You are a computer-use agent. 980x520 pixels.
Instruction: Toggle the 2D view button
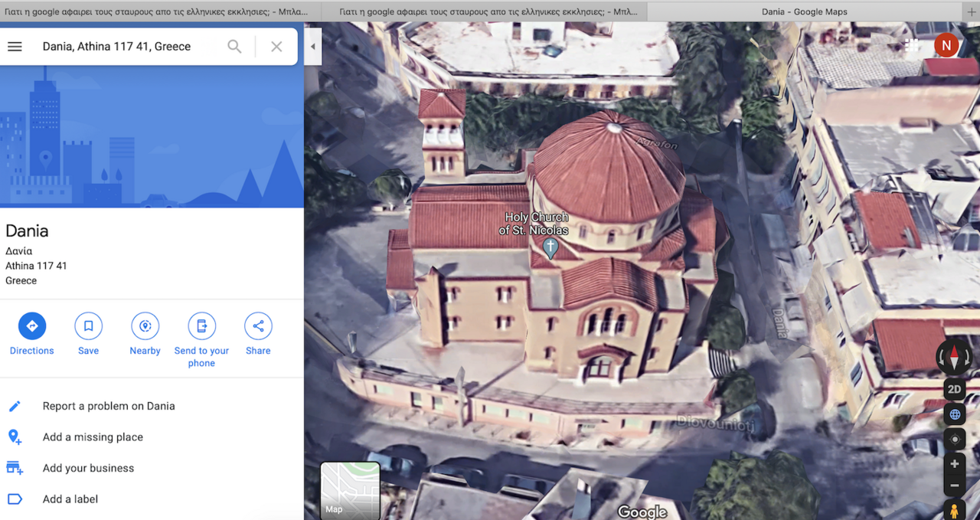(x=954, y=389)
